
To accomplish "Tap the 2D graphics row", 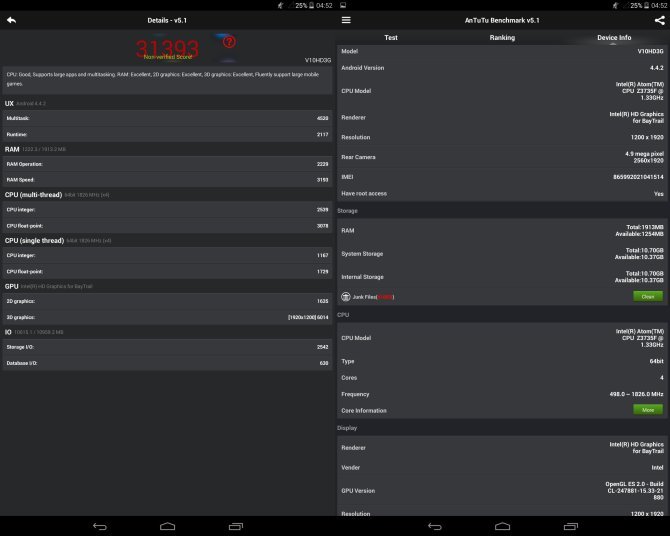I will (x=168, y=301).
